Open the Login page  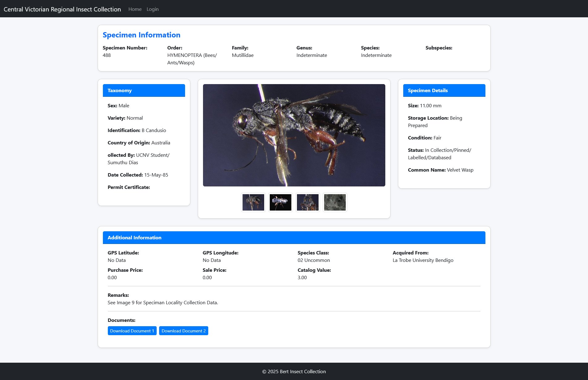152,9
